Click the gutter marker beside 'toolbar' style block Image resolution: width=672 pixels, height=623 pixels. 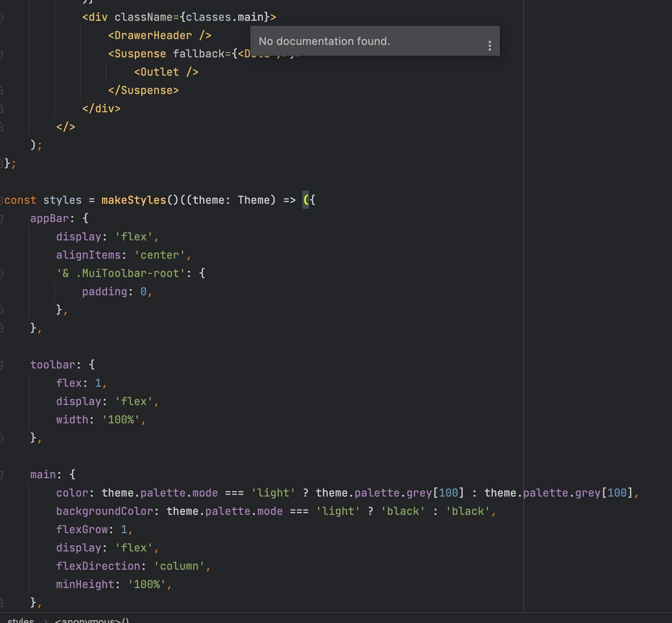pyautogui.click(x=2, y=364)
